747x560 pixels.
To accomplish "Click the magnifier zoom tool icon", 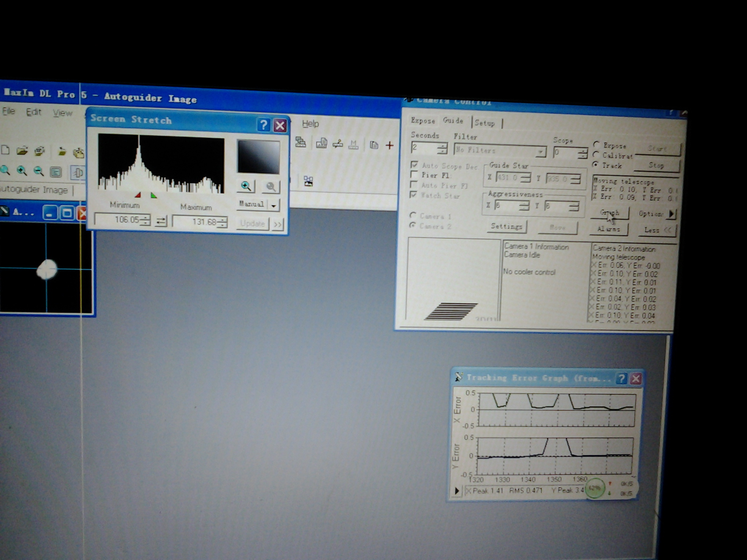I will pos(5,170).
